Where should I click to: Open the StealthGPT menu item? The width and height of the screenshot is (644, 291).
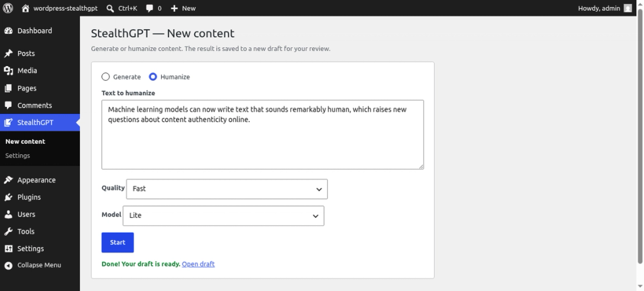point(40,123)
